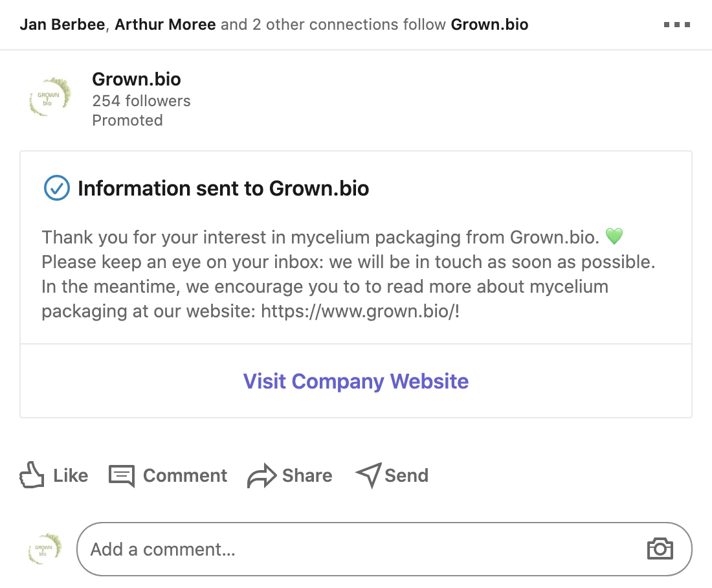Click the commenter avatar beside comment box

click(x=45, y=549)
